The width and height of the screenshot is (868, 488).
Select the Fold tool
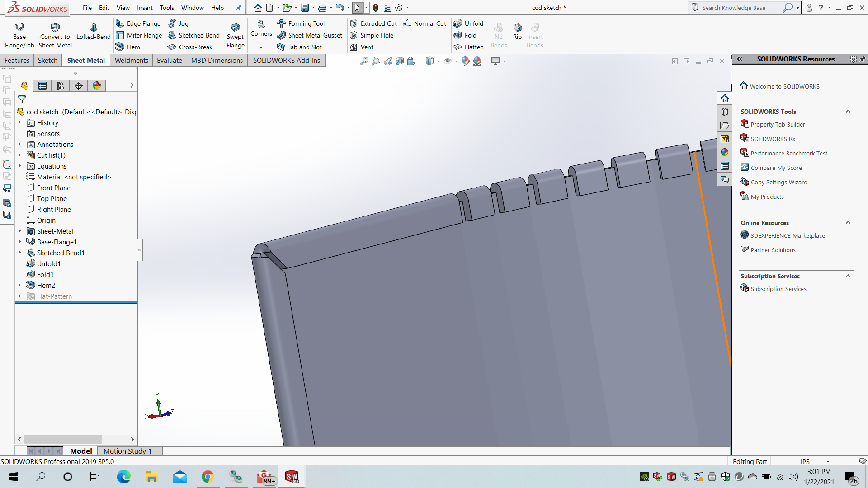point(465,35)
